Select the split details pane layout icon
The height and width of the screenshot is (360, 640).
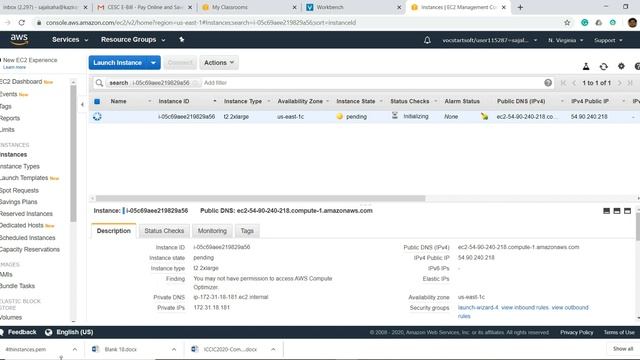tap(617, 211)
